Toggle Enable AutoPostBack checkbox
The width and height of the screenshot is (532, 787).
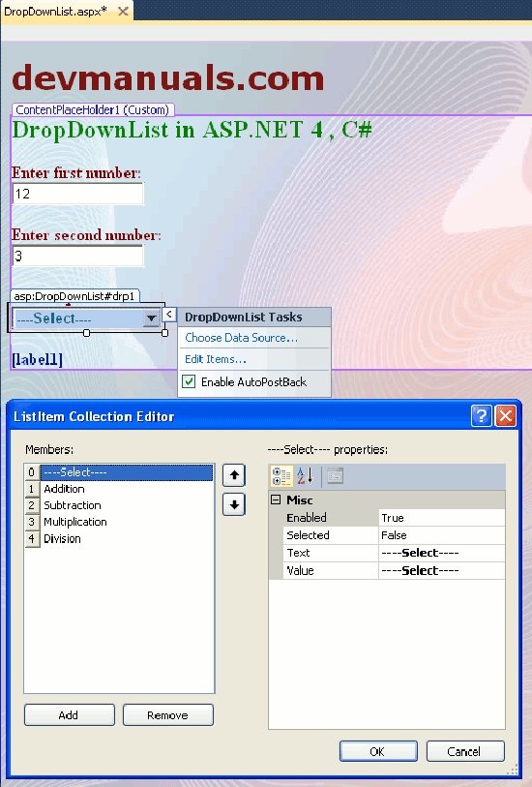tap(189, 381)
